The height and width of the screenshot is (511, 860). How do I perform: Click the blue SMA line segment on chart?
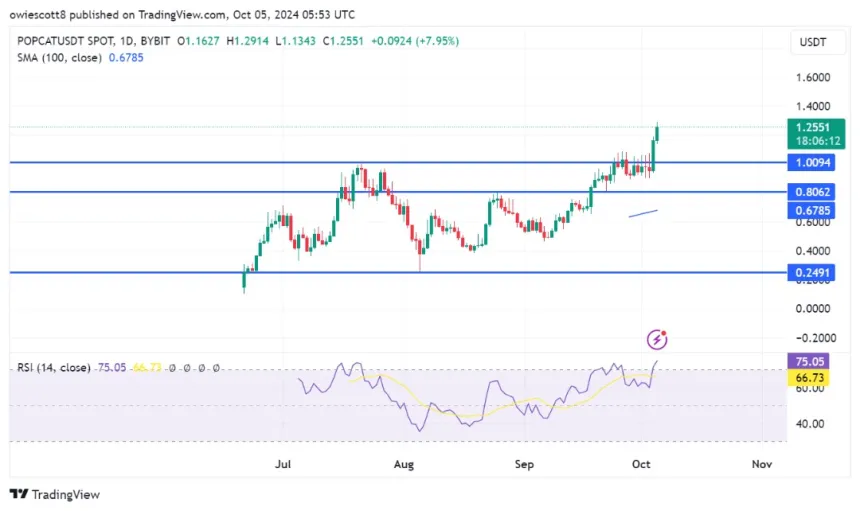tap(643, 212)
